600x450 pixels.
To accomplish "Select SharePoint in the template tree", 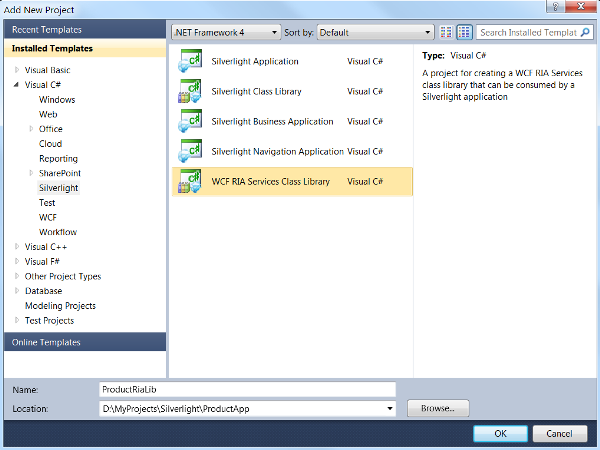I will (60, 173).
